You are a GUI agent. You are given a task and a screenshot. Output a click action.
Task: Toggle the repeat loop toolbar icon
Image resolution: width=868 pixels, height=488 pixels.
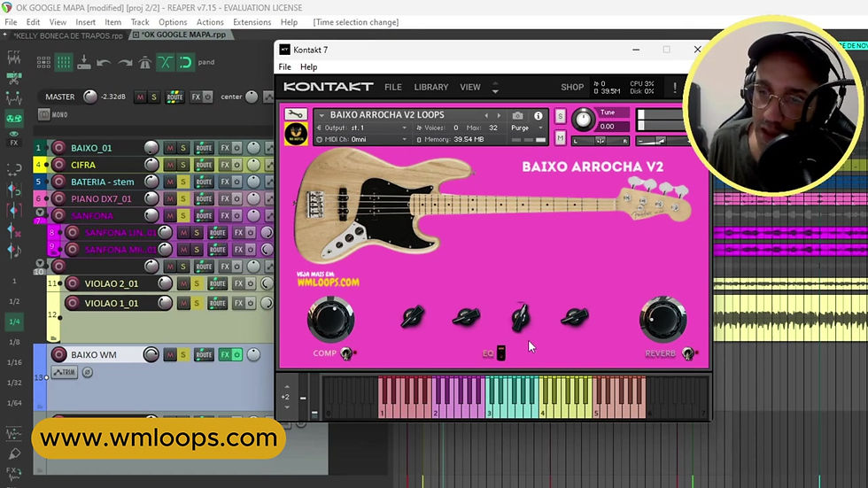(x=185, y=63)
